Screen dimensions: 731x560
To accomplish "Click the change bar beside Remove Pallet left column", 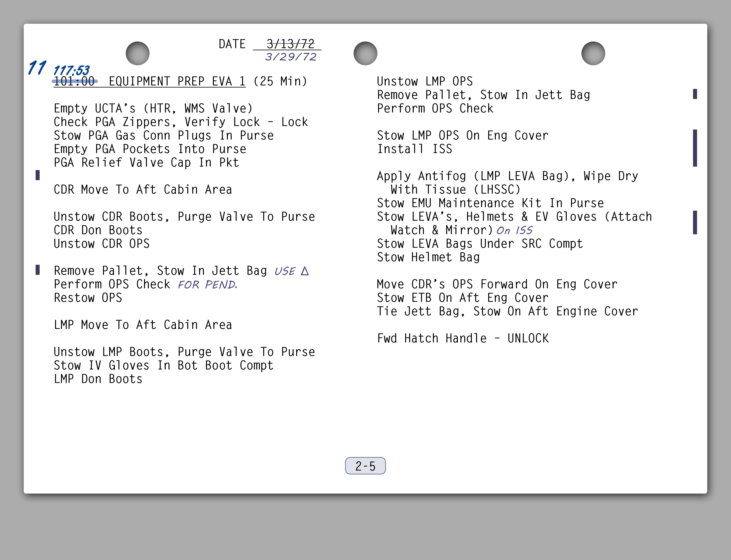I will pos(38,270).
